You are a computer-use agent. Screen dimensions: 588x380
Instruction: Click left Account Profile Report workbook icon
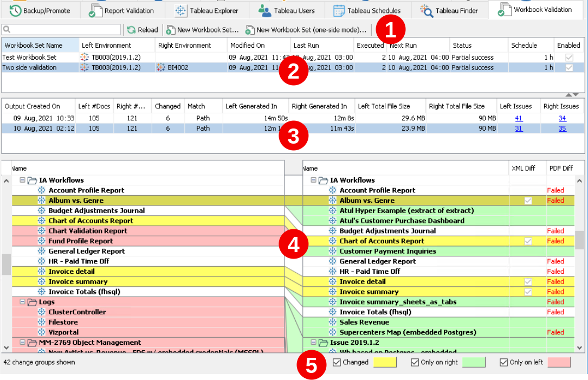(42, 190)
